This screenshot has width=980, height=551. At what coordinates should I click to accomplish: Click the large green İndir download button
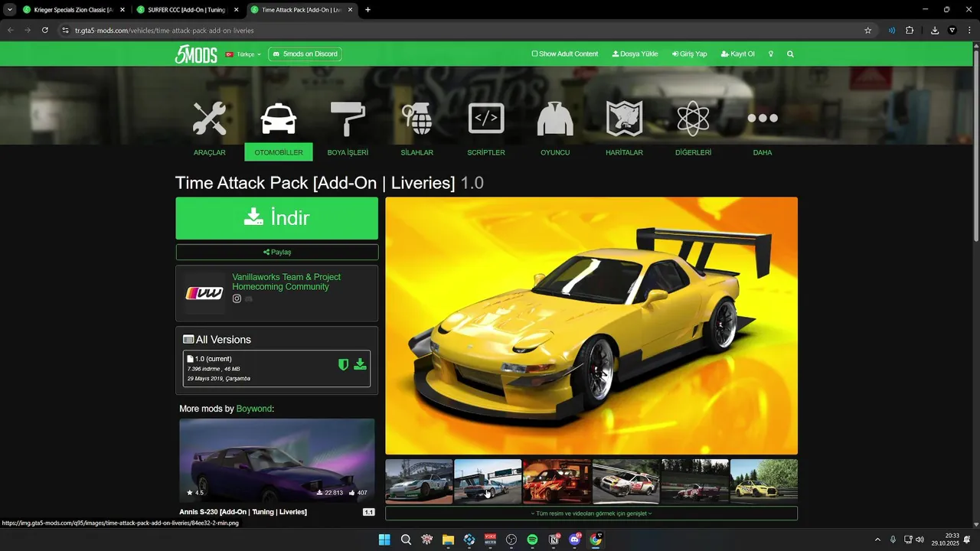pyautogui.click(x=277, y=218)
